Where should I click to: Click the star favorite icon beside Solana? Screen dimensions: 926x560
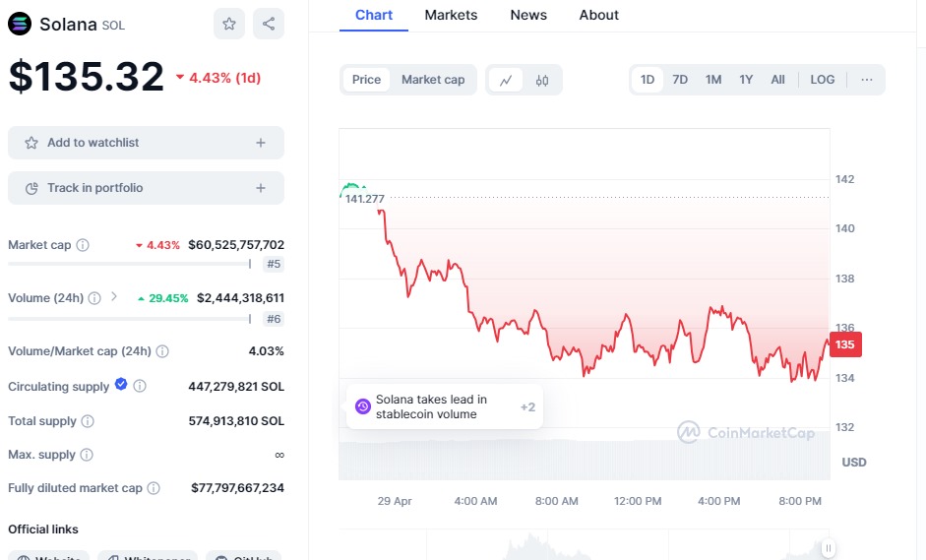tap(229, 24)
